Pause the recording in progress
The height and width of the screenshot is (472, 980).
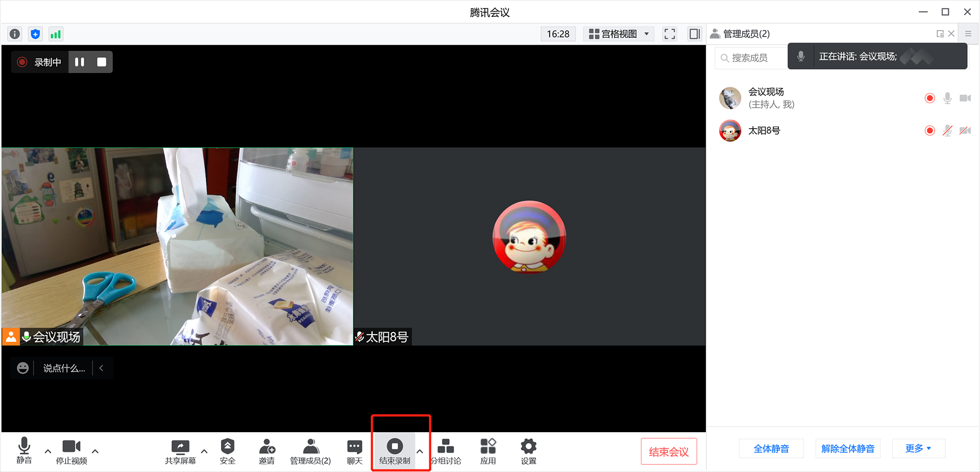tap(80, 62)
